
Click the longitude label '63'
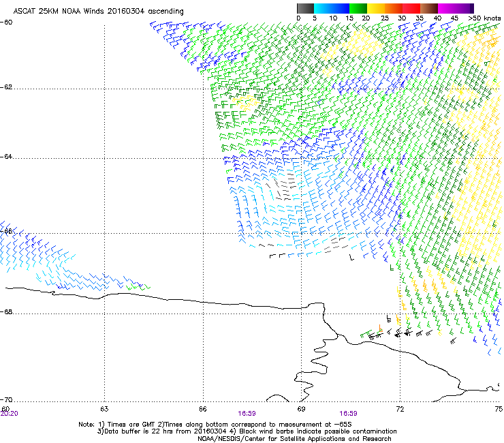pyautogui.click(x=104, y=409)
